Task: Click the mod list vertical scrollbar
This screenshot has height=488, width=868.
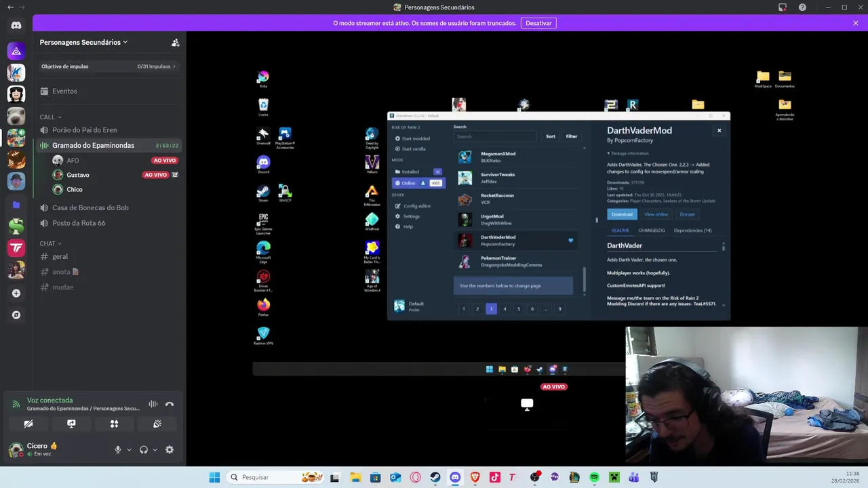Action: click(584, 280)
